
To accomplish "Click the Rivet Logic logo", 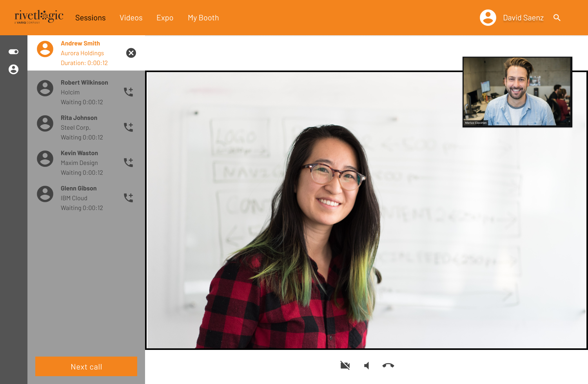I will pos(39,17).
